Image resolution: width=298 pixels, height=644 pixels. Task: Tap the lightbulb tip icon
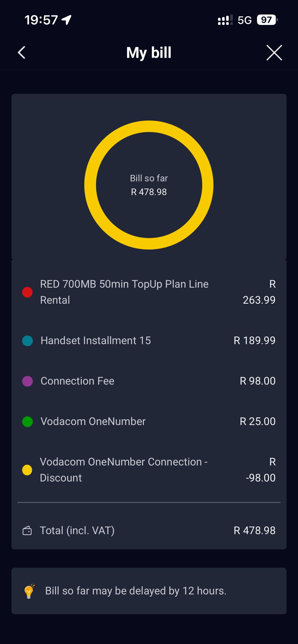[29, 591]
